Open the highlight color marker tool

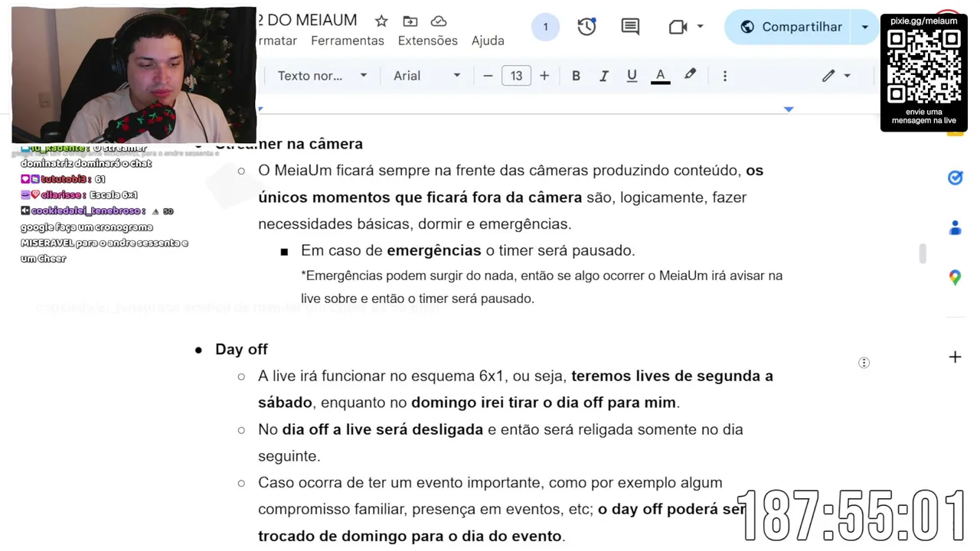[690, 75]
